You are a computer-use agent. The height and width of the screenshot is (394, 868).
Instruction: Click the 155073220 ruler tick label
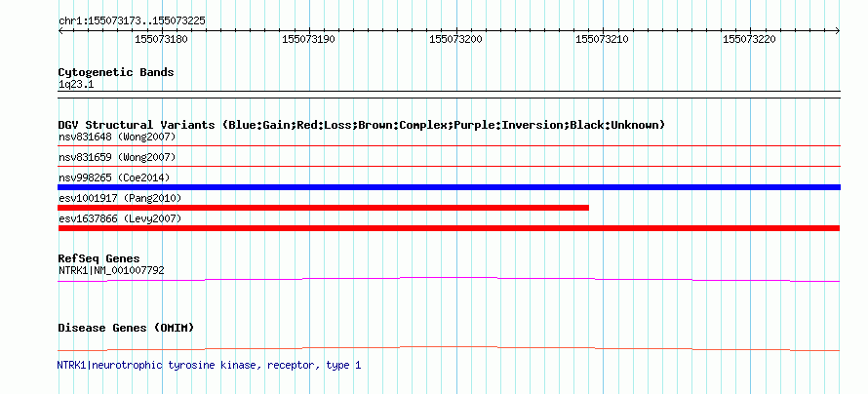click(750, 40)
